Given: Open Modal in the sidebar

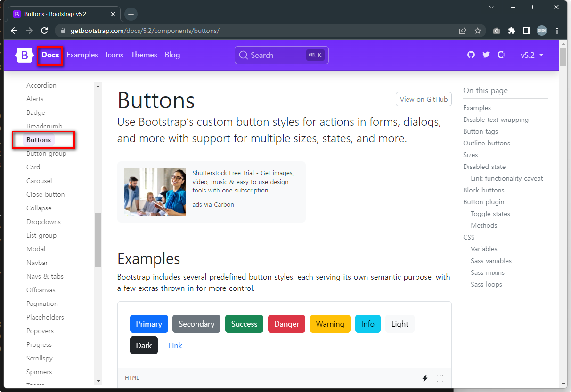Looking at the screenshot, I should pos(36,249).
